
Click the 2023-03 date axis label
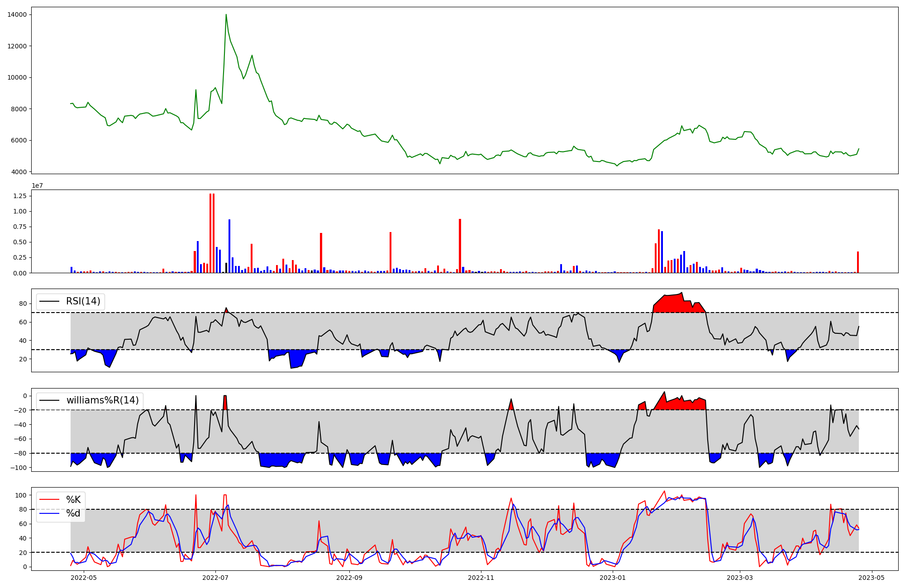pyautogui.click(x=740, y=578)
